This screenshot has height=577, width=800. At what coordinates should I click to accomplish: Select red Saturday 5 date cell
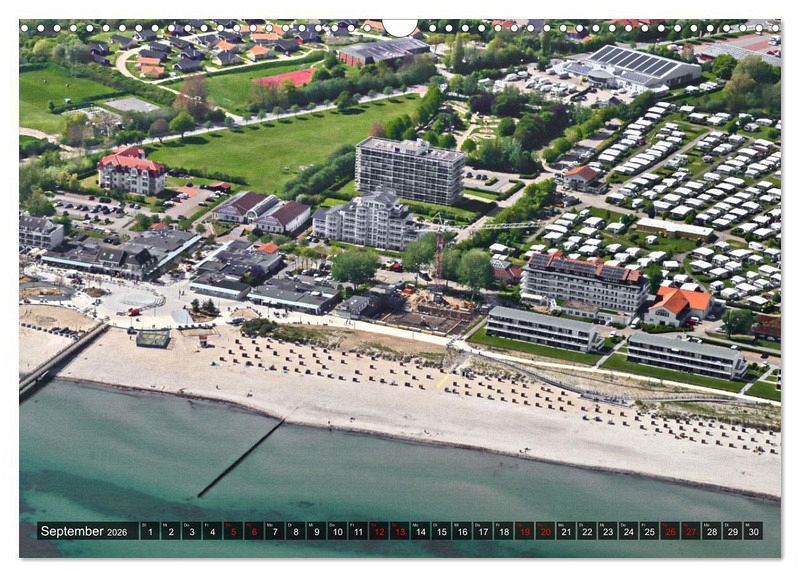pyautogui.click(x=233, y=531)
